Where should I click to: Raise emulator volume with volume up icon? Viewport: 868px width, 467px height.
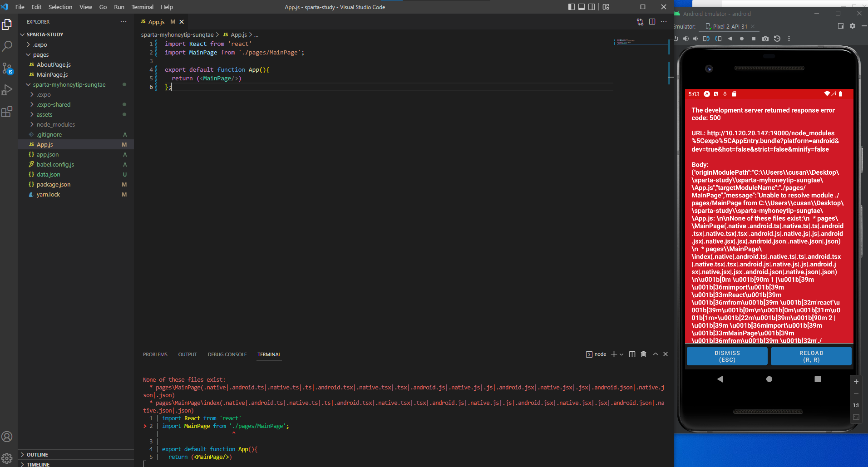click(686, 39)
